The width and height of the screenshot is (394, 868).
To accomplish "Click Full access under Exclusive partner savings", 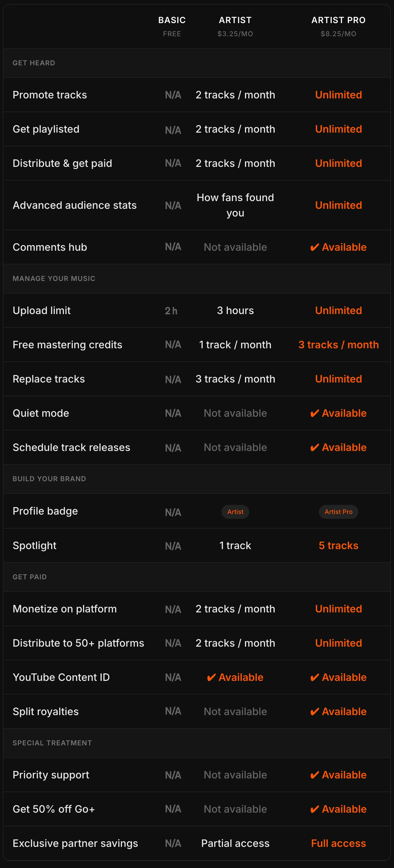I will [338, 843].
